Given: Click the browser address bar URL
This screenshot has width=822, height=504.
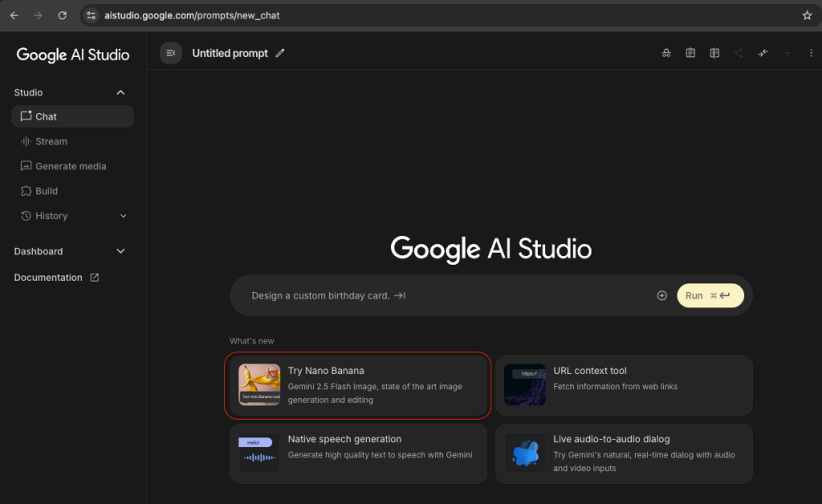Looking at the screenshot, I should (192, 15).
